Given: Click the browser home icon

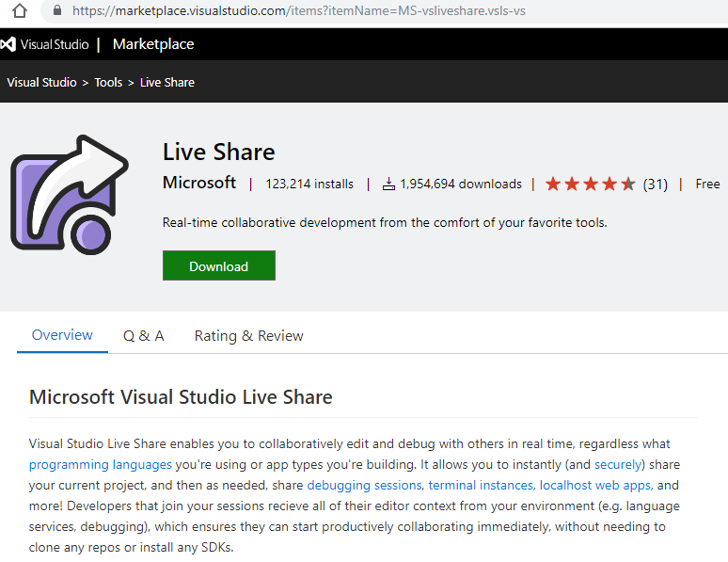Looking at the screenshot, I should [x=19, y=10].
